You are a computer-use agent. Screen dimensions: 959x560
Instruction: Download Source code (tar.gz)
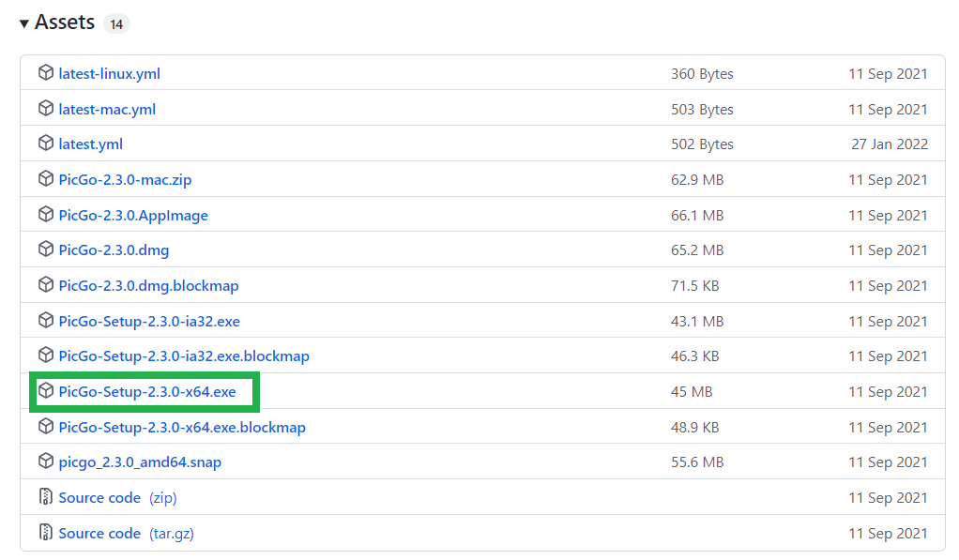pyautogui.click(x=127, y=533)
